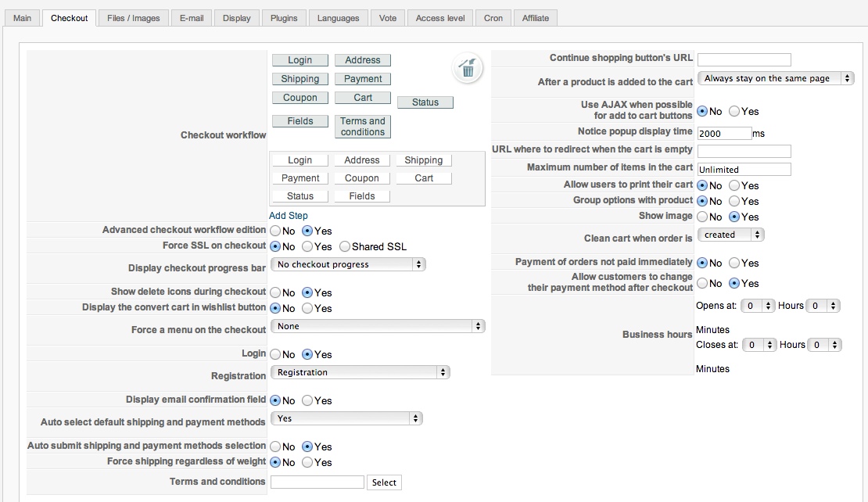The height and width of the screenshot is (502, 868).
Task: Click the trash bin icon in checkout workflow
Action: coord(467,69)
